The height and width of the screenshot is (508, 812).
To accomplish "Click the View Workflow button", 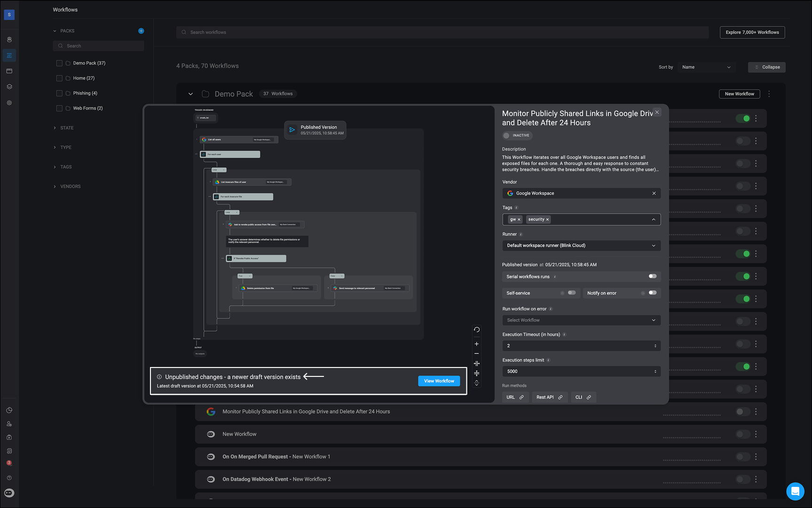I will tap(439, 381).
